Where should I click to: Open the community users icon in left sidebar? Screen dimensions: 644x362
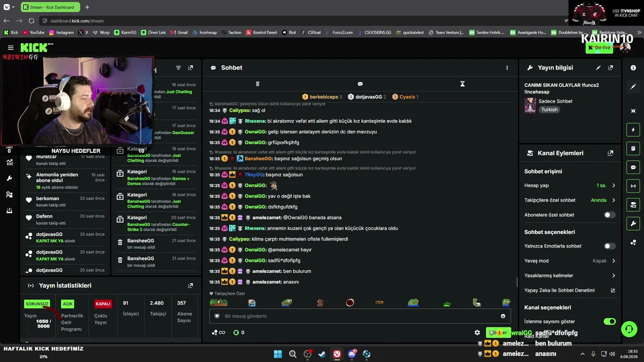point(9,195)
